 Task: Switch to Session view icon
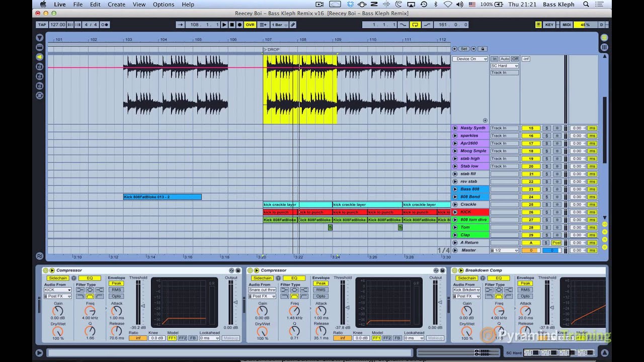coord(604,47)
